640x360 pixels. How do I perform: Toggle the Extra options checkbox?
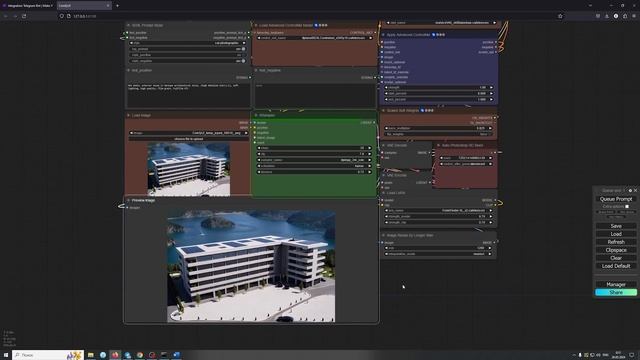pyautogui.click(x=627, y=207)
